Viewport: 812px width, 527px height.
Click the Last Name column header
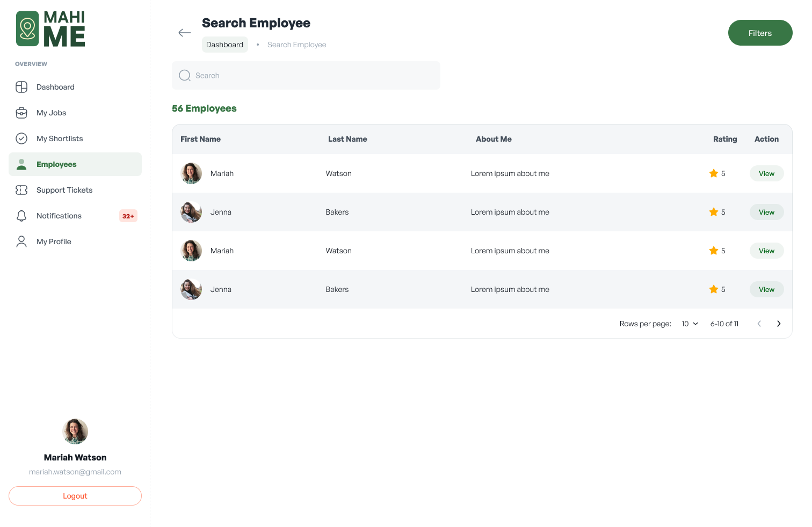pos(347,139)
